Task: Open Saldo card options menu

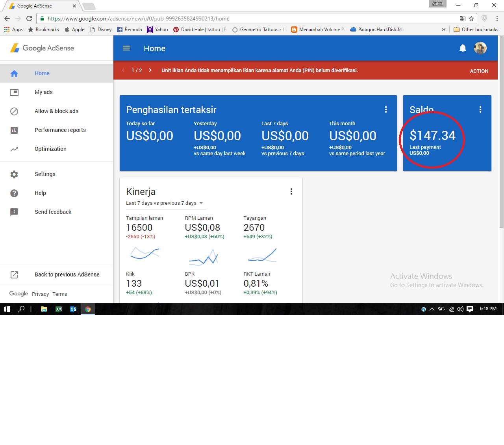Action: point(480,109)
